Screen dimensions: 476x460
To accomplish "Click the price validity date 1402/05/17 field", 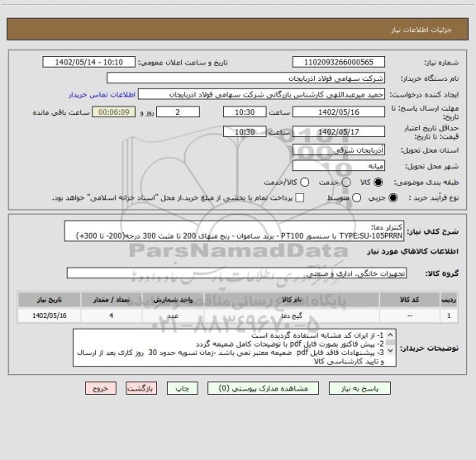I will (339, 131).
